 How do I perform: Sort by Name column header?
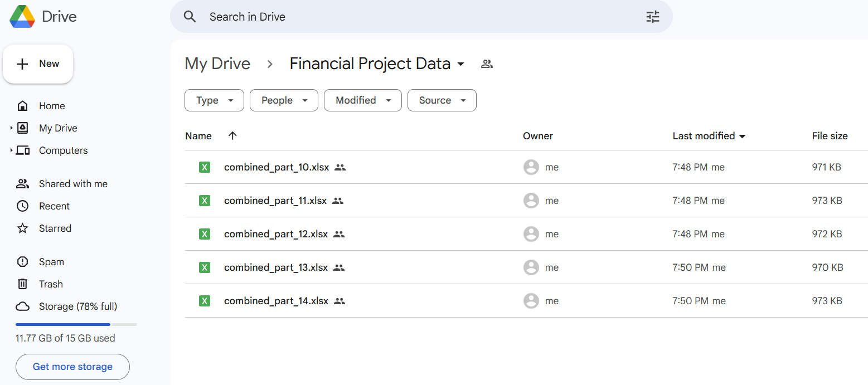click(x=198, y=136)
